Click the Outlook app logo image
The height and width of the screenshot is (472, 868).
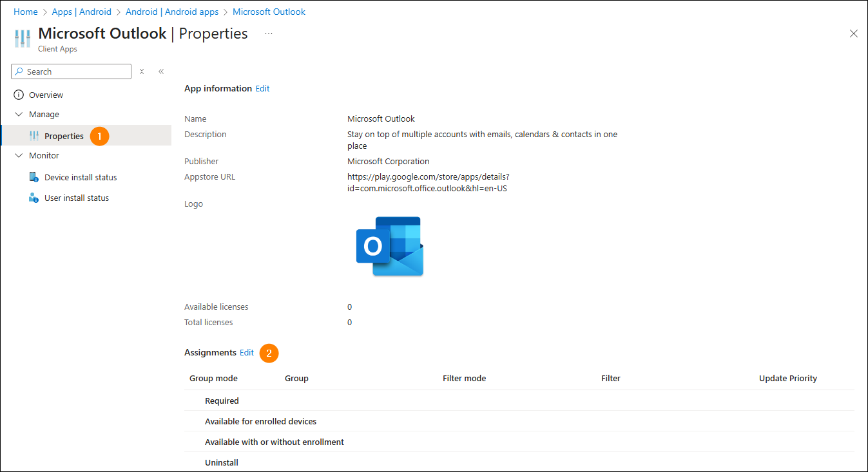390,246
